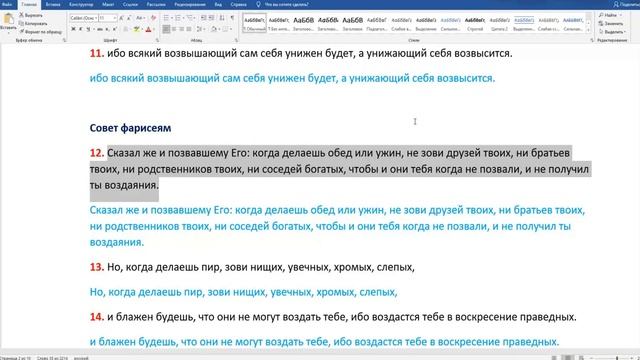Switch to the Layout (Макет) tab

pos(108,4)
